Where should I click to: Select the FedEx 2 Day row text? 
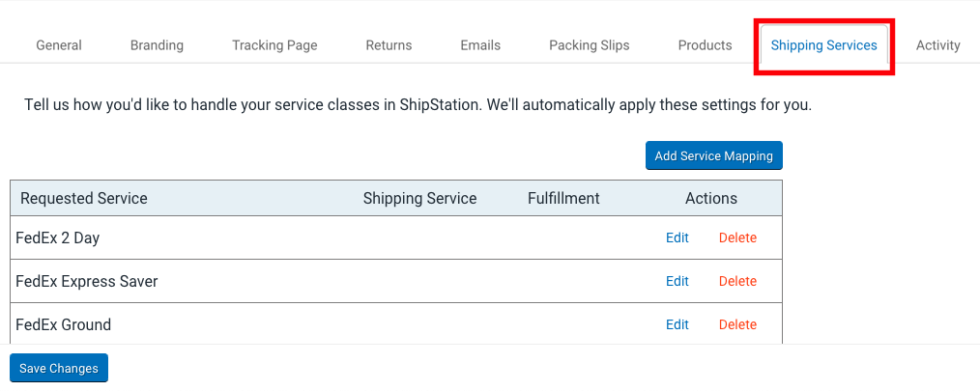57,237
